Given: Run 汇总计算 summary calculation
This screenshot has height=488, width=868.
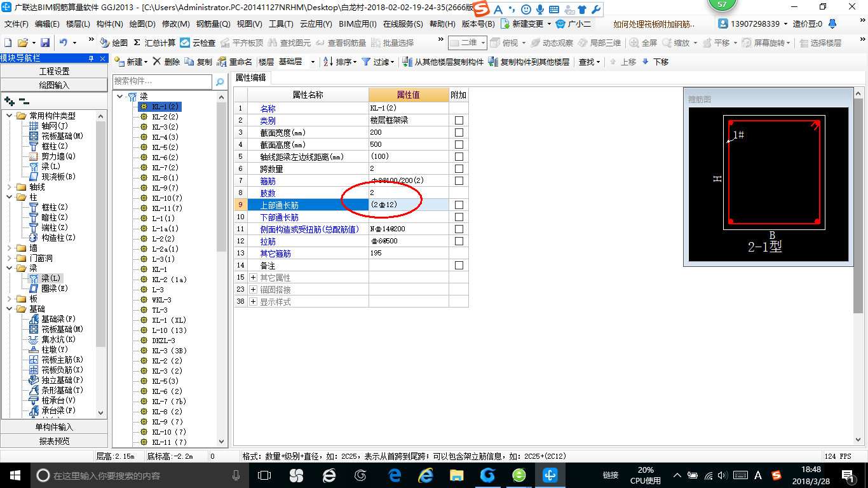Looking at the screenshot, I should click(154, 43).
